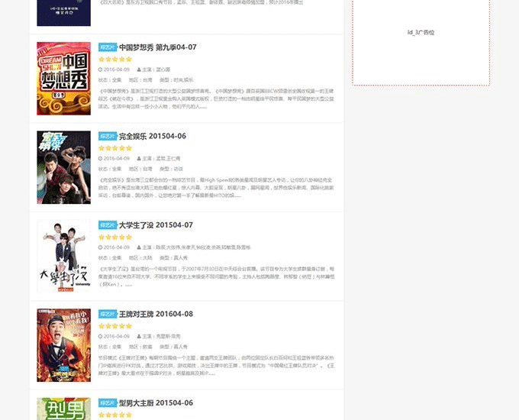Click the description paragraph of 王牌对王牌
The height and width of the screenshot is (420, 519).
point(216,366)
